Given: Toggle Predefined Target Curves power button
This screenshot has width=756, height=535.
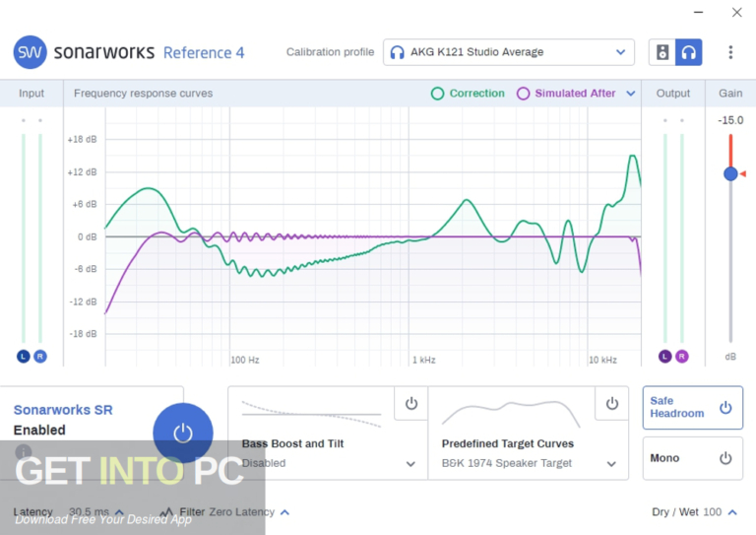Looking at the screenshot, I should pos(612,403).
